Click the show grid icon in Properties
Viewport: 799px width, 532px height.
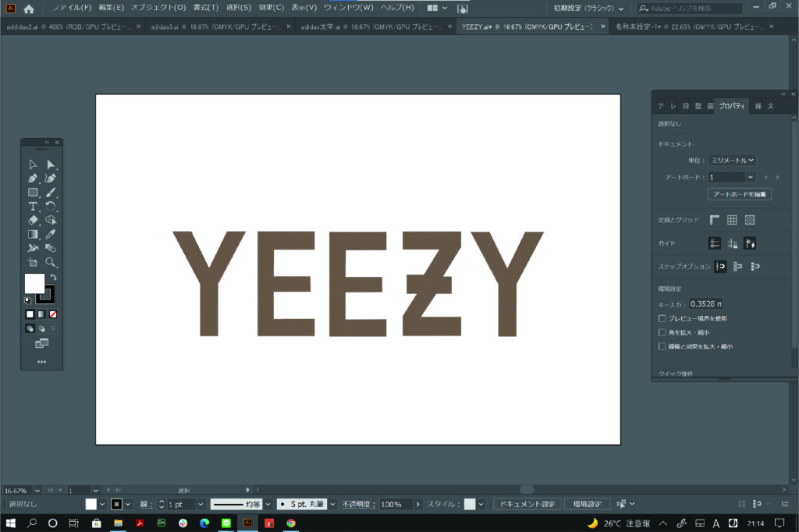click(732, 221)
